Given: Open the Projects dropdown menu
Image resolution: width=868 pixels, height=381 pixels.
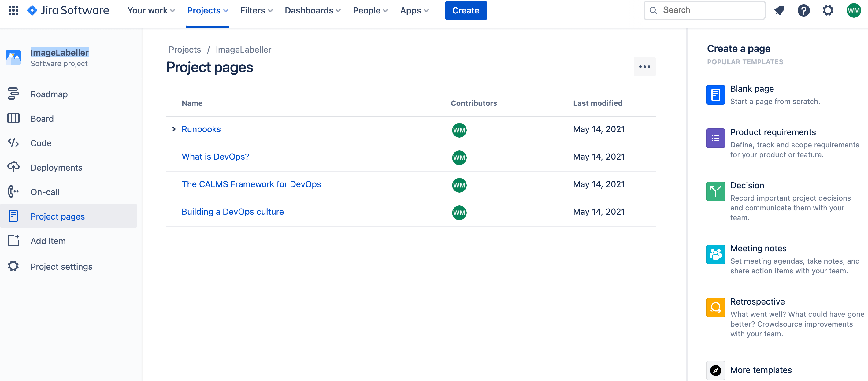Looking at the screenshot, I should click(x=208, y=10).
